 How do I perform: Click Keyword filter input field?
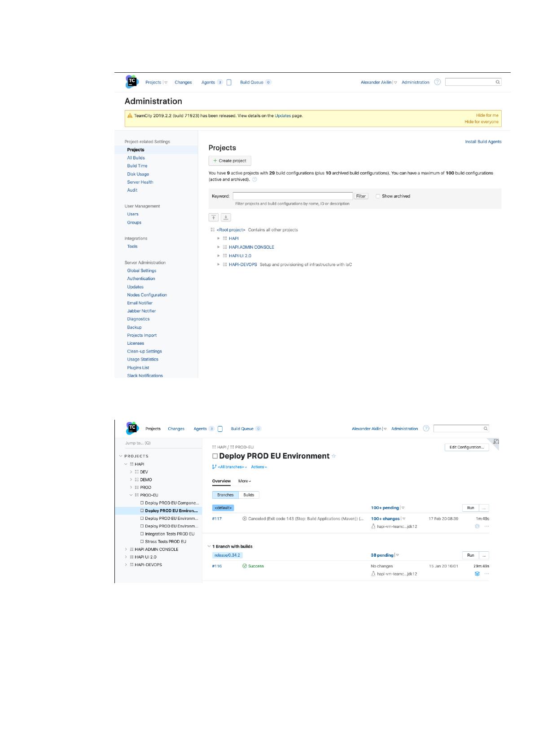293,196
